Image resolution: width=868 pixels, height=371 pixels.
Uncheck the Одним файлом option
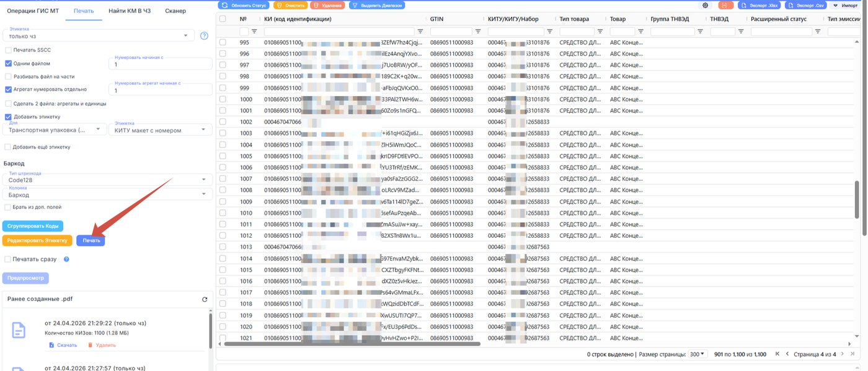8,63
